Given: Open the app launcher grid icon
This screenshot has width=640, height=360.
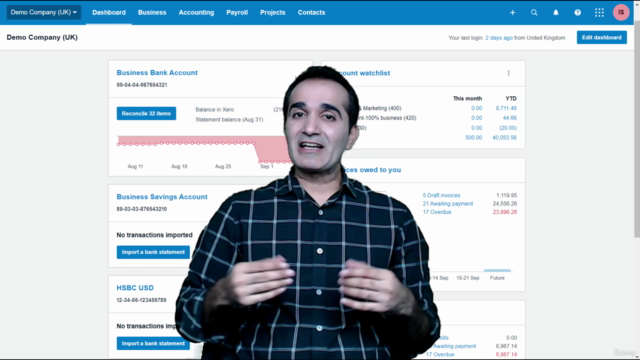Looking at the screenshot, I should [599, 13].
